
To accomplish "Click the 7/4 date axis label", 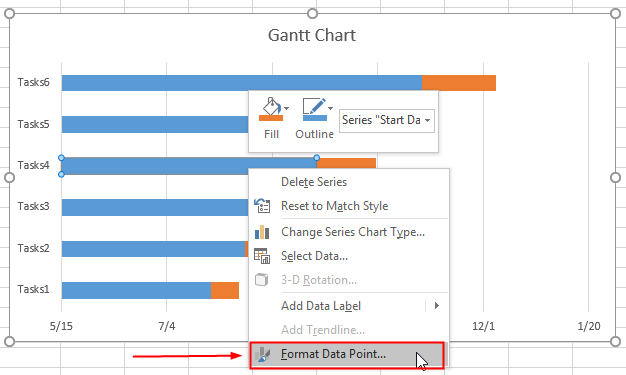I will point(167,326).
